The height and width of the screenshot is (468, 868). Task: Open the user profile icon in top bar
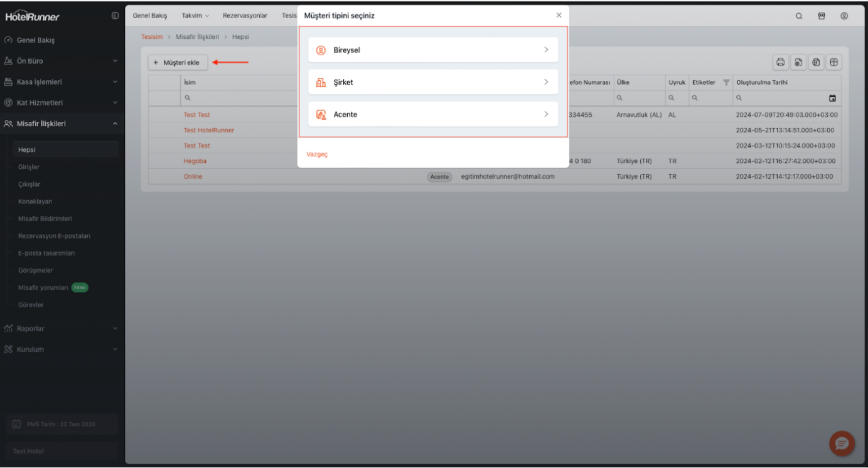tap(844, 16)
